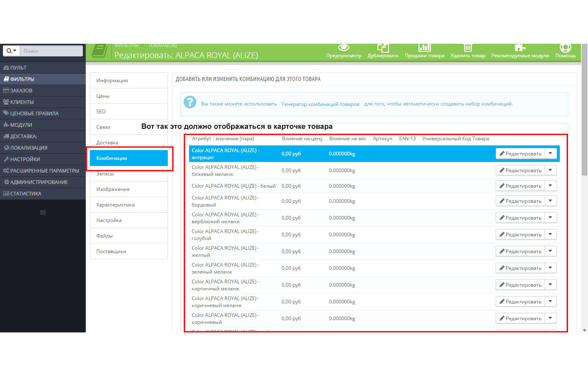Switch to the Цены tab

pyautogui.click(x=129, y=96)
